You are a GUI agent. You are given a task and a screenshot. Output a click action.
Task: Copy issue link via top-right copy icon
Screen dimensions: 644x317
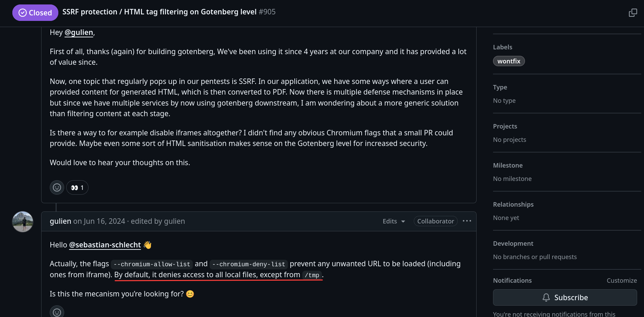[633, 13]
